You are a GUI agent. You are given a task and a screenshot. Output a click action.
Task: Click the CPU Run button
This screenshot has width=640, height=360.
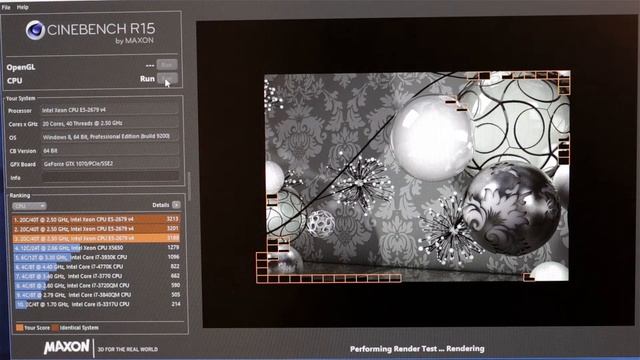pyautogui.click(x=167, y=78)
